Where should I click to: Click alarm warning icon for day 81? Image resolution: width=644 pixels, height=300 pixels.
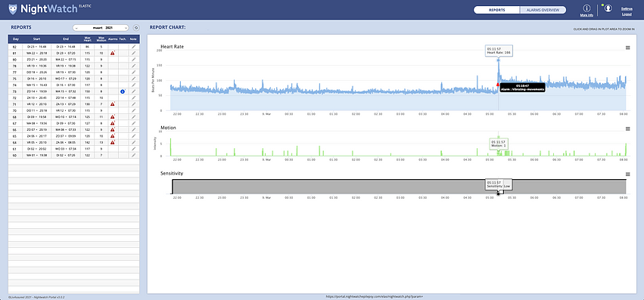(112, 54)
